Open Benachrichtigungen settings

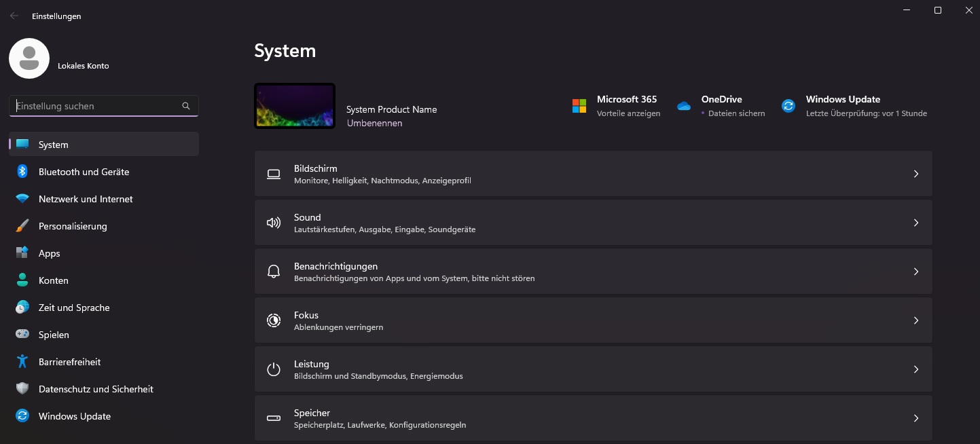(x=593, y=271)
